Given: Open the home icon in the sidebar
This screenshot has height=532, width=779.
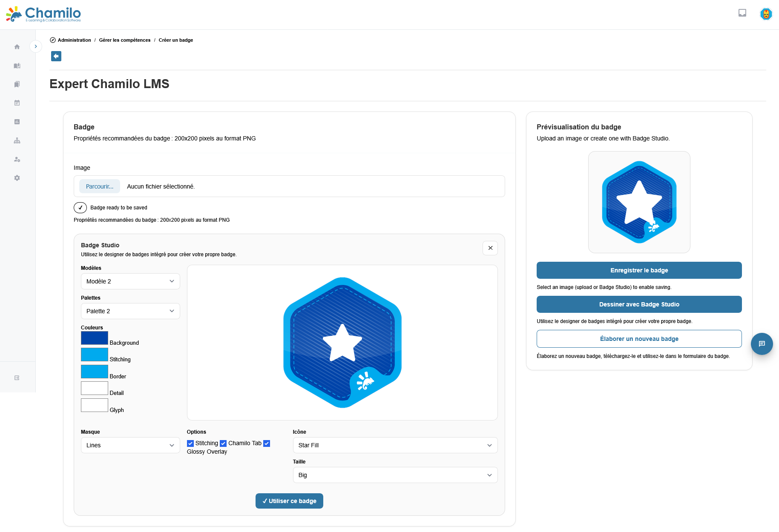Looking at the screenshot, I should (x=17, y=47).
